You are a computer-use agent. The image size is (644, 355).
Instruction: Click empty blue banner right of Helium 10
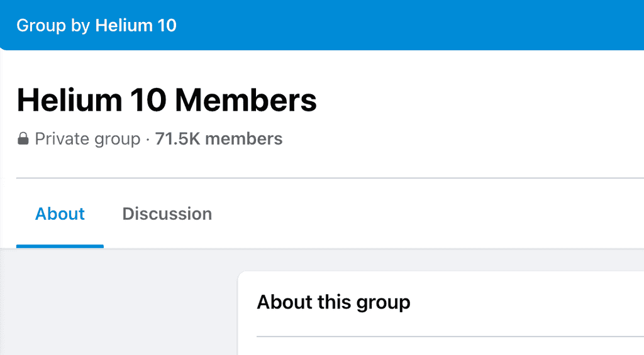click(x=411, y=25)
